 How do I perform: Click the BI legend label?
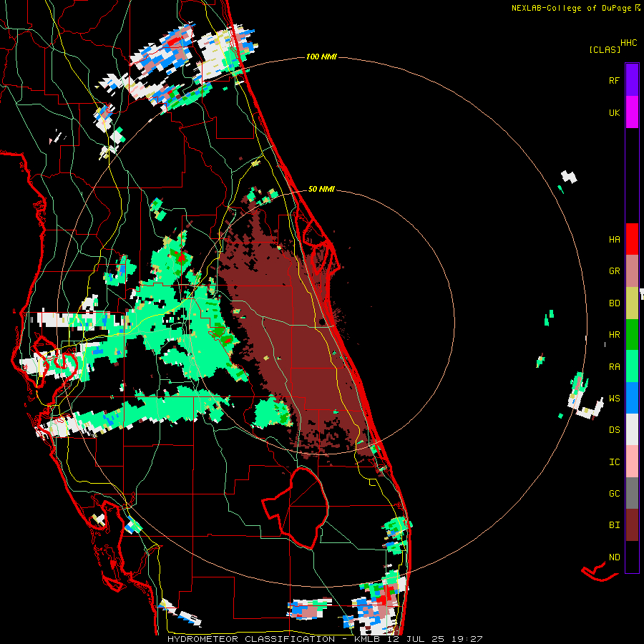[x=614, y=525]
